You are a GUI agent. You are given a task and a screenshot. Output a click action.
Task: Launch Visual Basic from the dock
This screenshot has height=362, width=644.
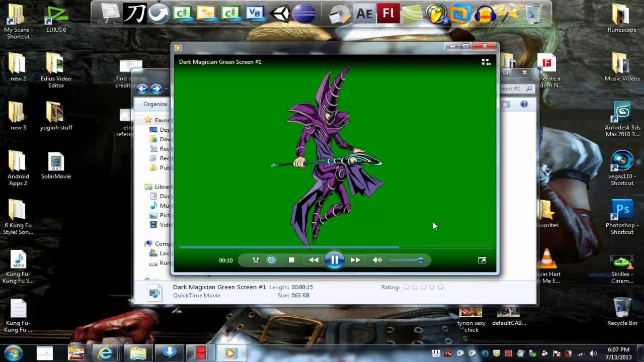pyautogui.click(x=255, y=14)
